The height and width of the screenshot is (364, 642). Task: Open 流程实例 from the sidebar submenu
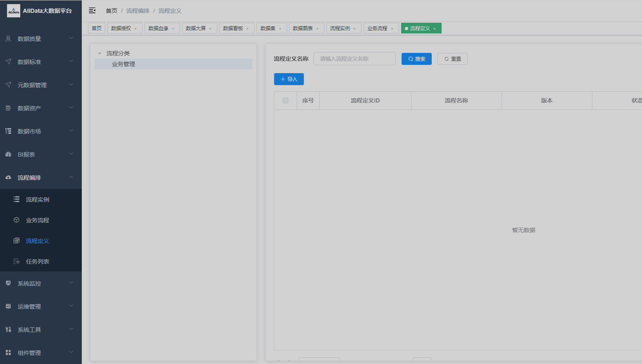37,200
